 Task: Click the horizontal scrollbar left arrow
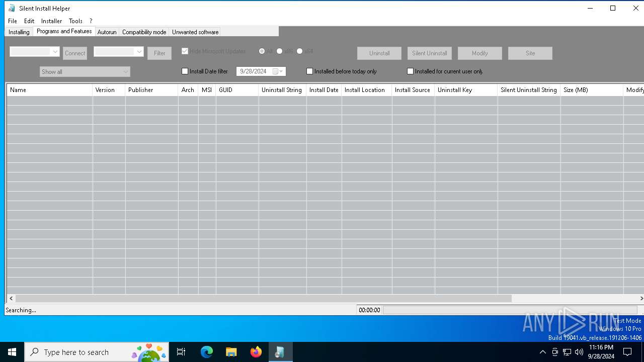11,299
